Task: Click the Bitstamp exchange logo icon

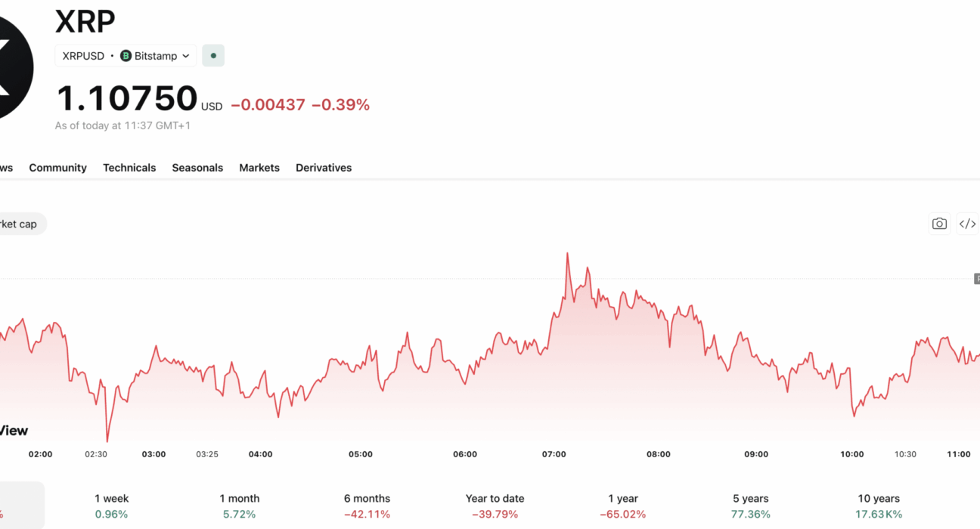Action: [x=126, y=56]
